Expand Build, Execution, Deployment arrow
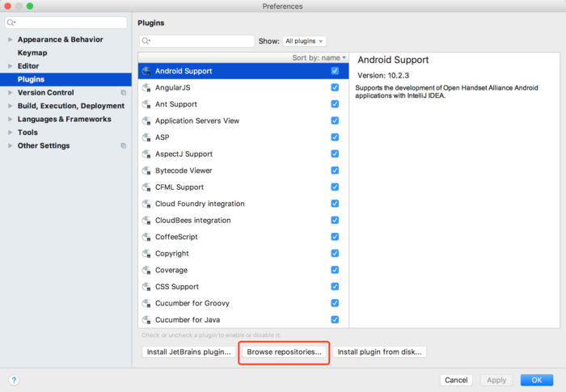This screenshot has height=392, width=566. pyautogui.click(x=10, y=106)
